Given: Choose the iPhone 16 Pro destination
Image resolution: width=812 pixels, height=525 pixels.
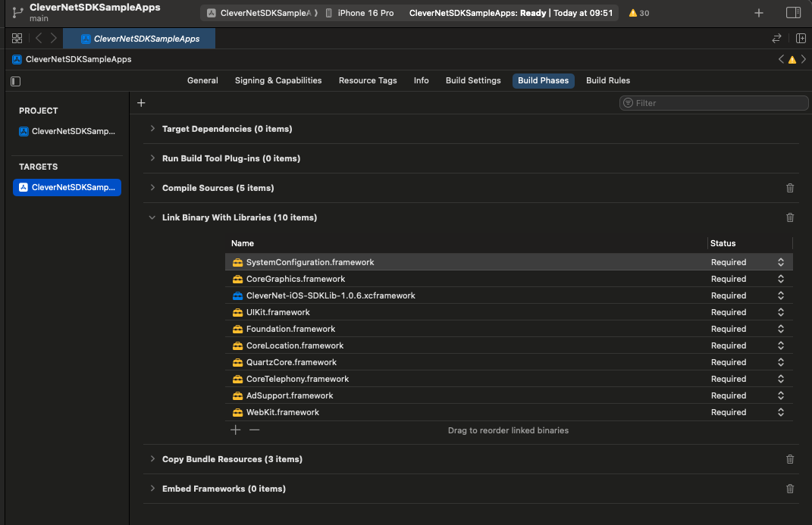Looking at the screenshot, I should pos(360,13).
